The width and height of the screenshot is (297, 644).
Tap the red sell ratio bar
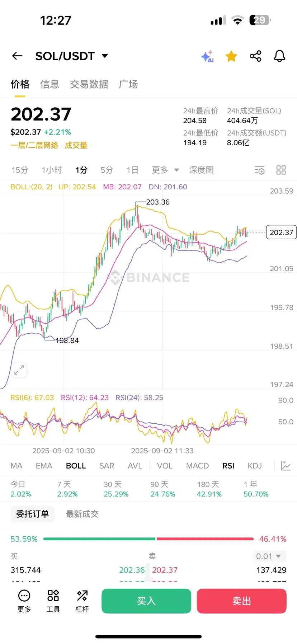[205, 539]
